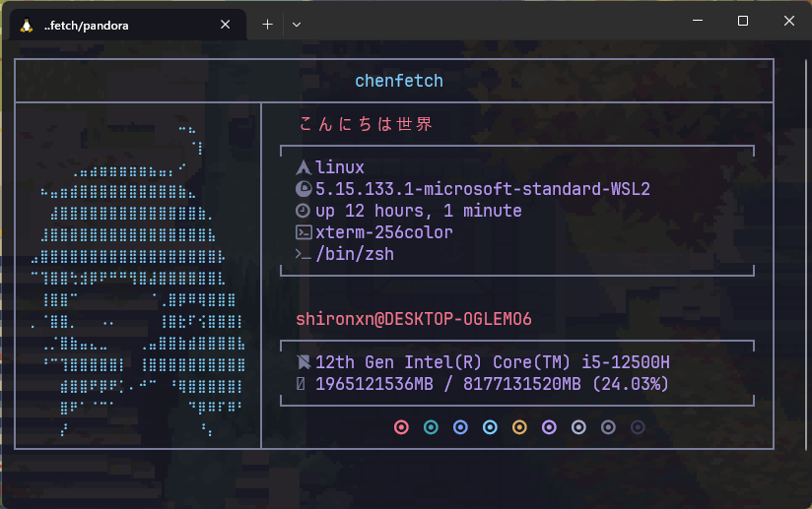The height and width of the screenshot is (509, 812).
Task: Minimize the terminal window
Action: click(x=698, y=21)
